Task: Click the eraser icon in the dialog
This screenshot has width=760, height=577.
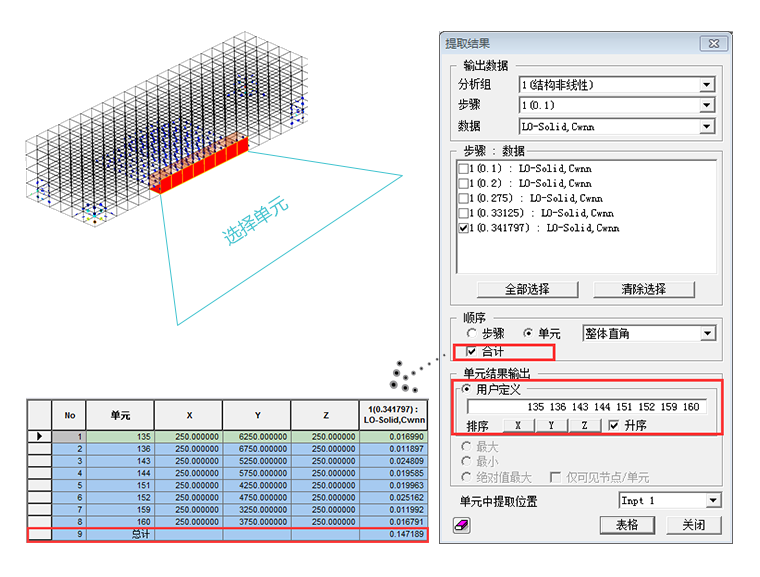Action: pyautogui.click(x=462, y=525)
